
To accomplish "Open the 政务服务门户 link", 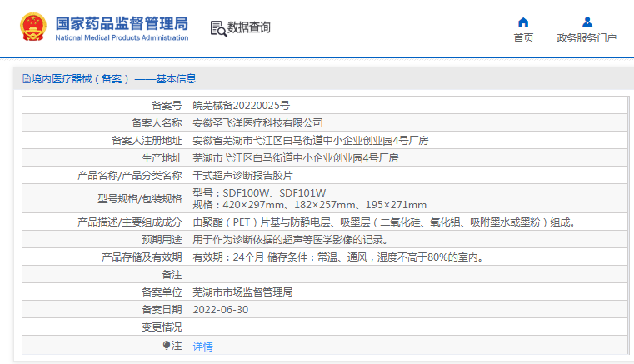I will pyautogui.click(x=587, y=37).
